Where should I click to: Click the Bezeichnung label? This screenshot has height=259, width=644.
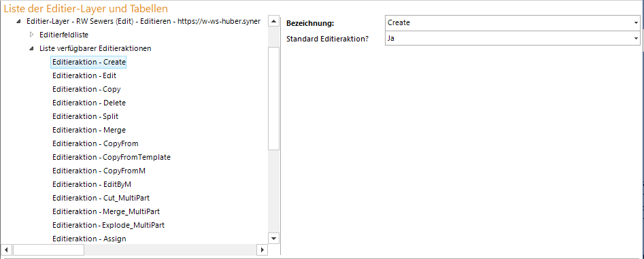[309, 23]
